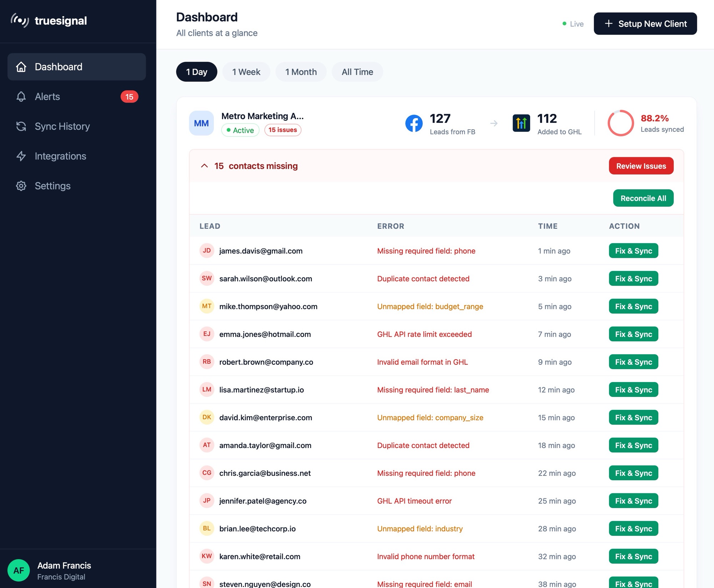Screen dimensions: 714x588
Task: Click the Facebook leads source icon
Action: click(414, 123)
